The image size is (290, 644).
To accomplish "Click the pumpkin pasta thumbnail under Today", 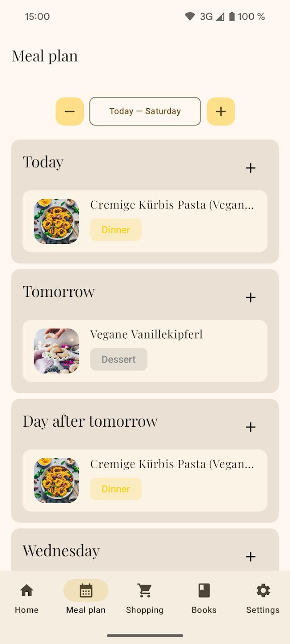I will coord(55,221).
